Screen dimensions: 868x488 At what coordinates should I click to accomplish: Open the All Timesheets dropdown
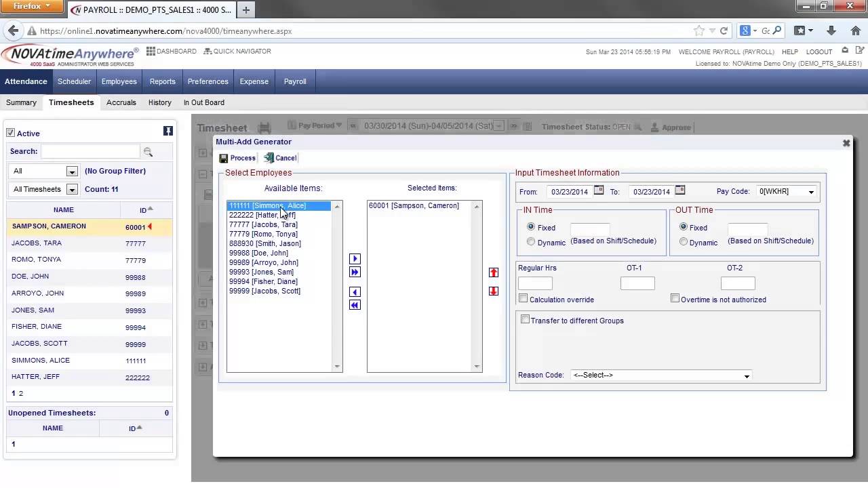(43, 189)
